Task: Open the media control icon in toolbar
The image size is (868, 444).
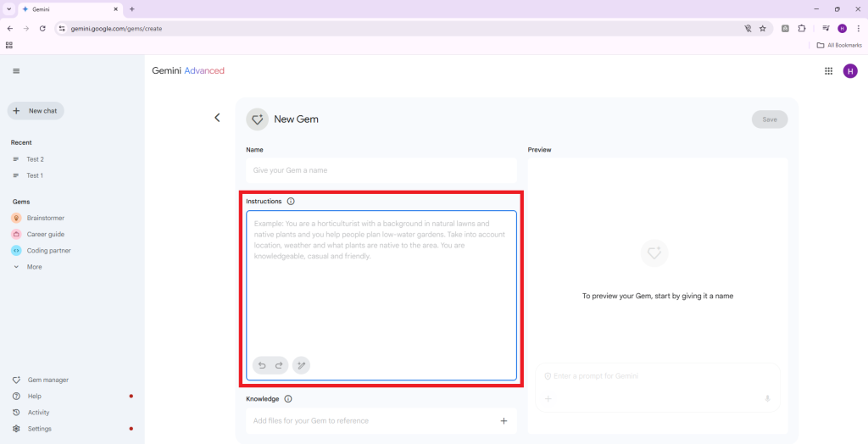Action: [826, 28]
